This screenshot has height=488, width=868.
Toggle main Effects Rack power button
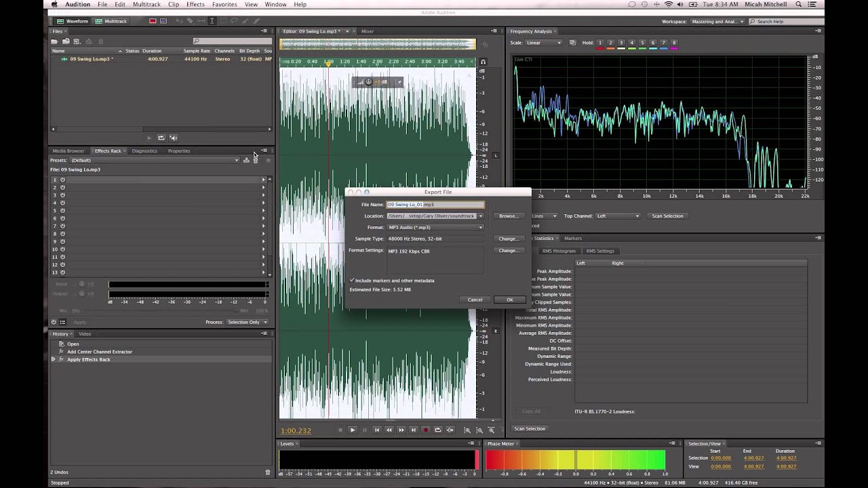coord(54,322)
